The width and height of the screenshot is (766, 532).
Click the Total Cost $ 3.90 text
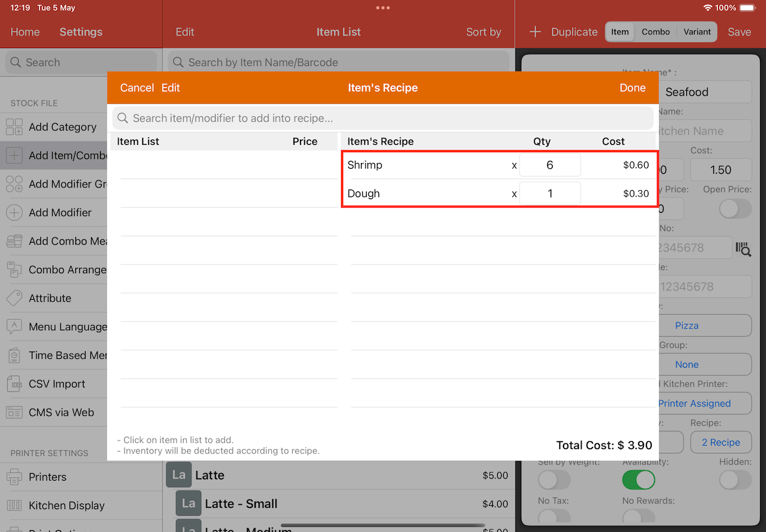604,445
